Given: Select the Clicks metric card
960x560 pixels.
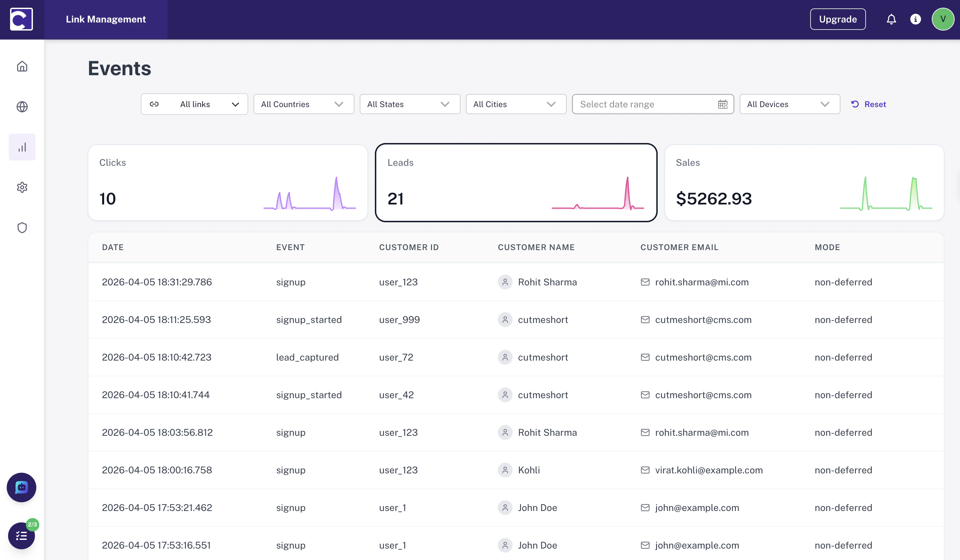Looking at the screenshot, I should click(227, 182).
